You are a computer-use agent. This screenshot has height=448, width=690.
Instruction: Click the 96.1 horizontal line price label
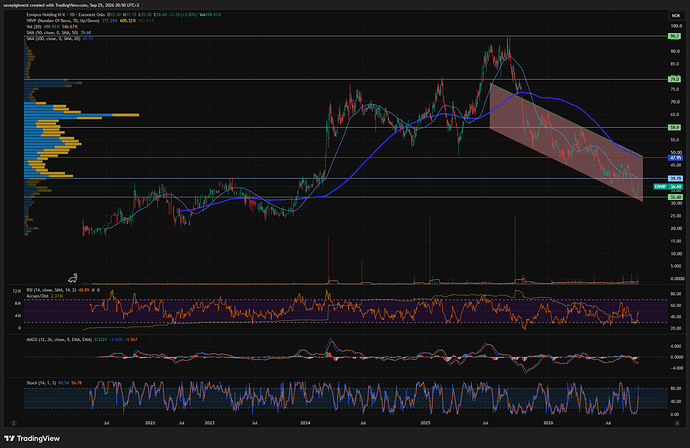coord(675,37)
